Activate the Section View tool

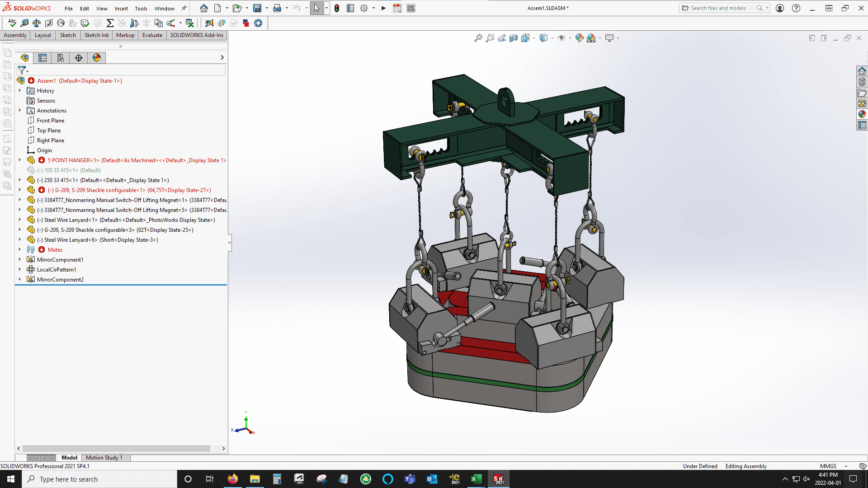[514, 38]
